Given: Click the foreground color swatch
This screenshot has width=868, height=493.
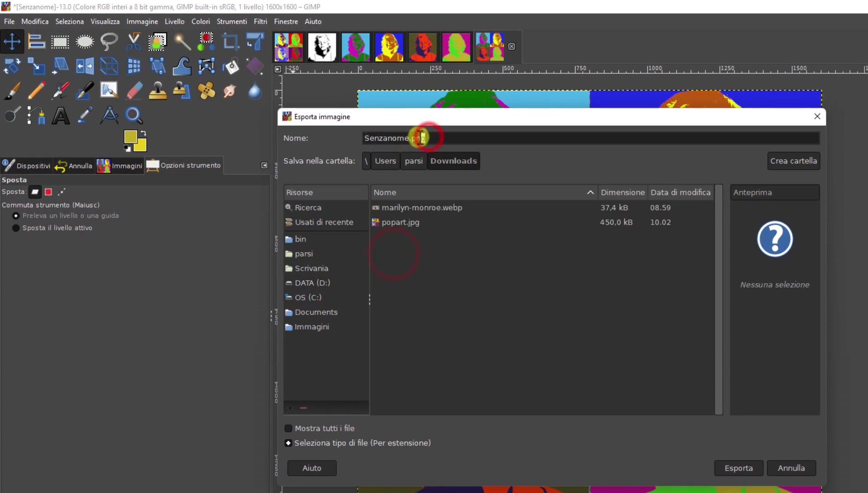Looking at the screenshot, I should (x=130, y=137).
